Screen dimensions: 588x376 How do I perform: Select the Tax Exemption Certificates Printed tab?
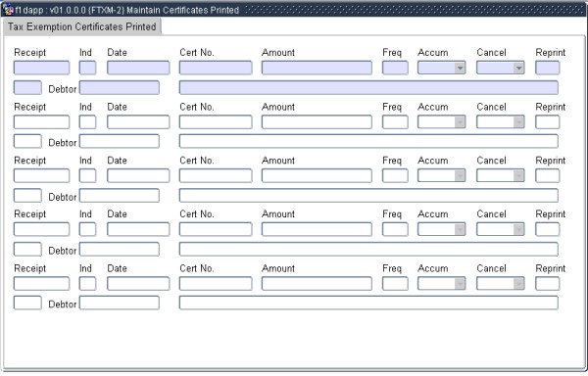[x=82, y=27]
